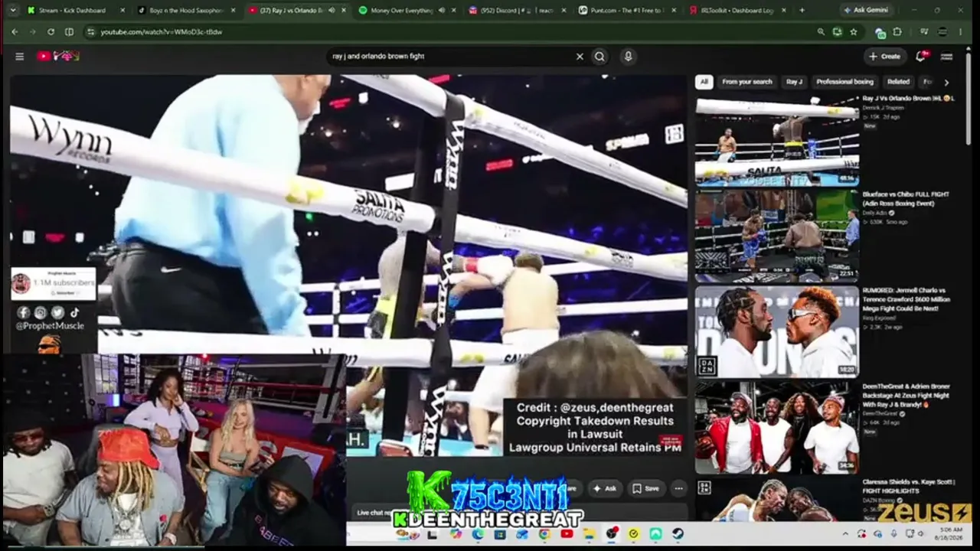Start voice search with the microphone icon
This screenshot has width=980, height=551.
pyautogui.click(x=628, y=56)
